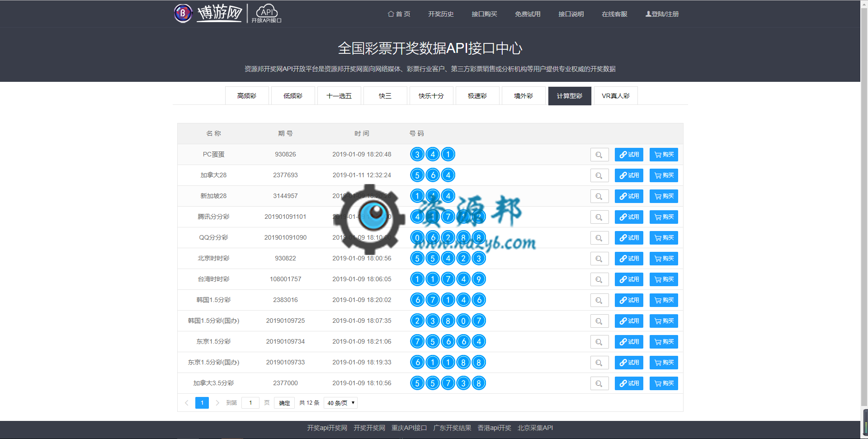Switch to the 高频彩 tab
The width and height of the screenshot is (868, 439).
[x=247, y=96]
